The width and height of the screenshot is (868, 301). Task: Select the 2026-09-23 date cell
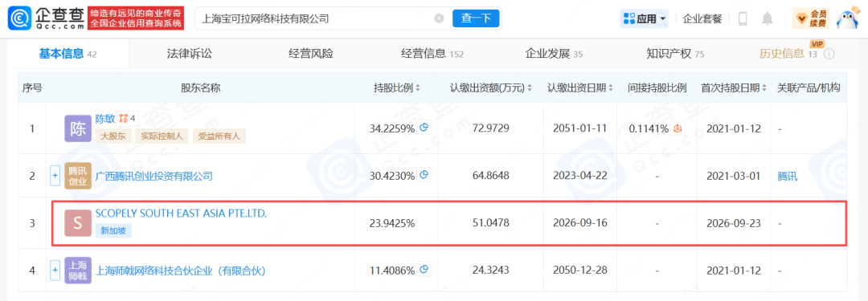point(734,223)
